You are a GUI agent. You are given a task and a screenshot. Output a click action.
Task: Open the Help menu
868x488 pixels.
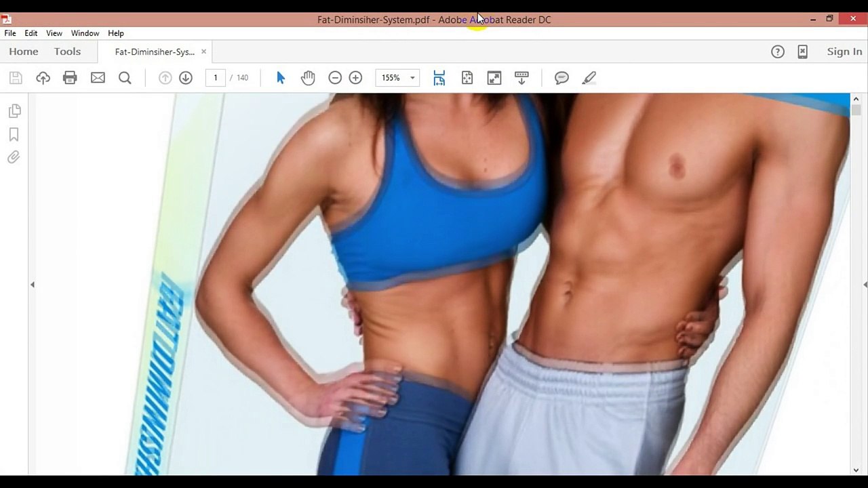(x=116, y=33)
